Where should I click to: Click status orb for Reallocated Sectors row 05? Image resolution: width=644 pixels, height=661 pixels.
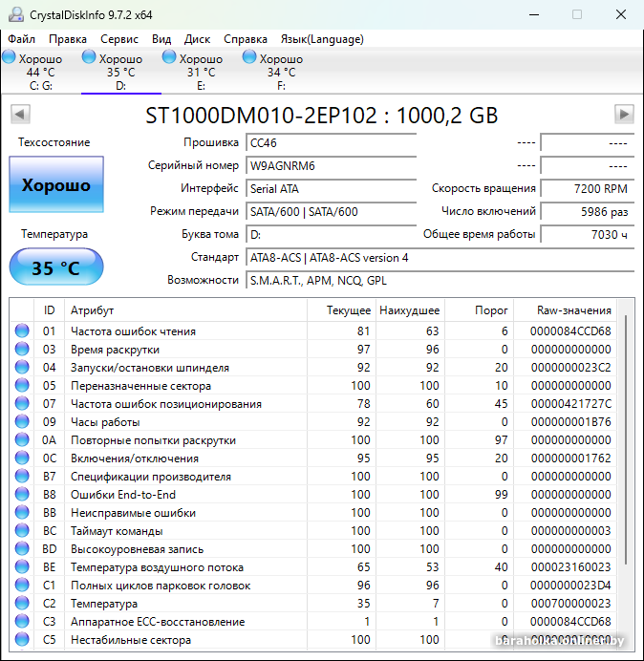pyautogui.click(x=22, y=386)
